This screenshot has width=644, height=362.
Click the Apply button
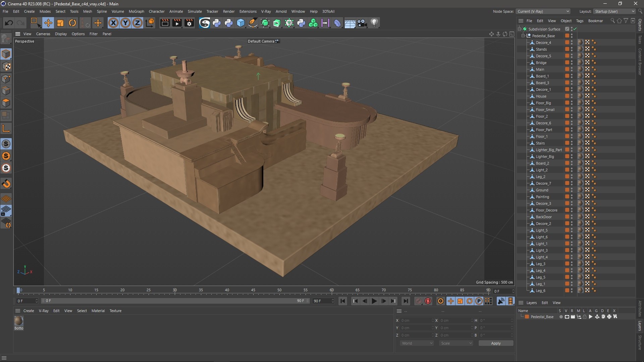click(x=496, y=343)
